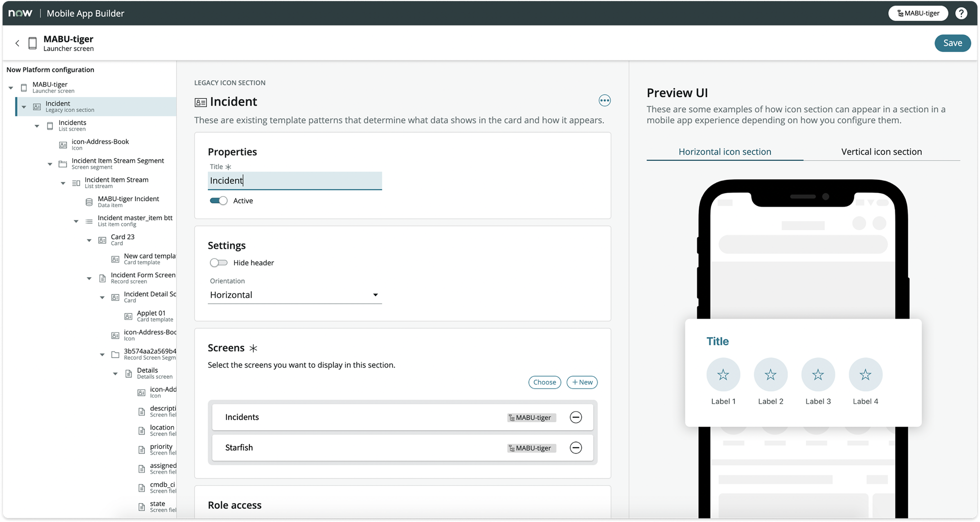Click the device icon beside MABU-tiger title

tap(33, 43)
